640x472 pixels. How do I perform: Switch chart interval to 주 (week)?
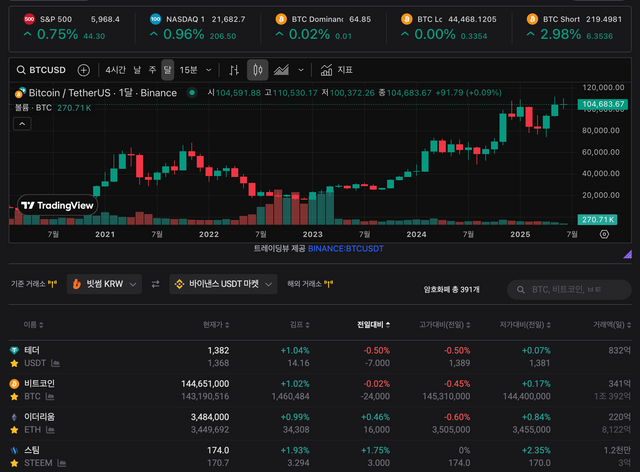click(152, 70)
